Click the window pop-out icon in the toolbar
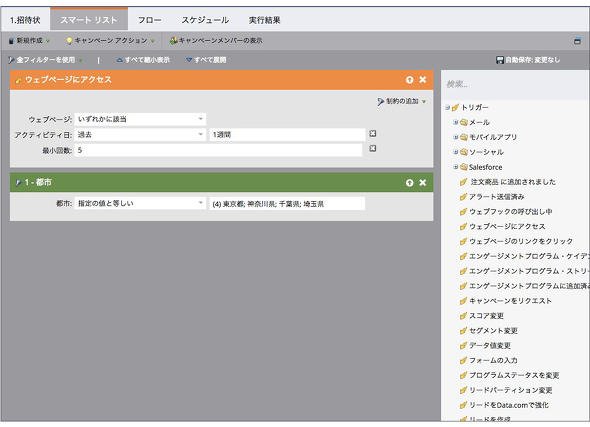Screen dimensions: 590x427 pos(577,41)
